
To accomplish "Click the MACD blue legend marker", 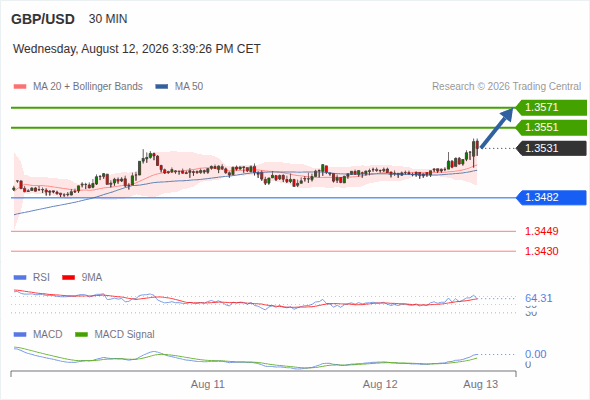I will [x=20, y=335].
